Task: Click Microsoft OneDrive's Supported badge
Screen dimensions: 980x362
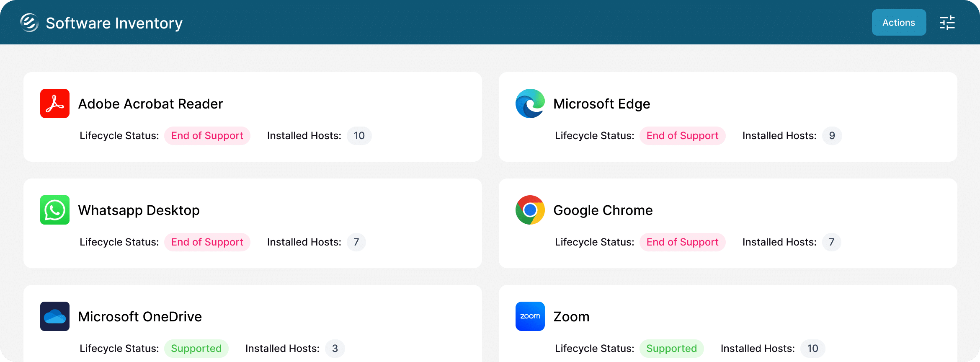Action: (x=196, y=349)
